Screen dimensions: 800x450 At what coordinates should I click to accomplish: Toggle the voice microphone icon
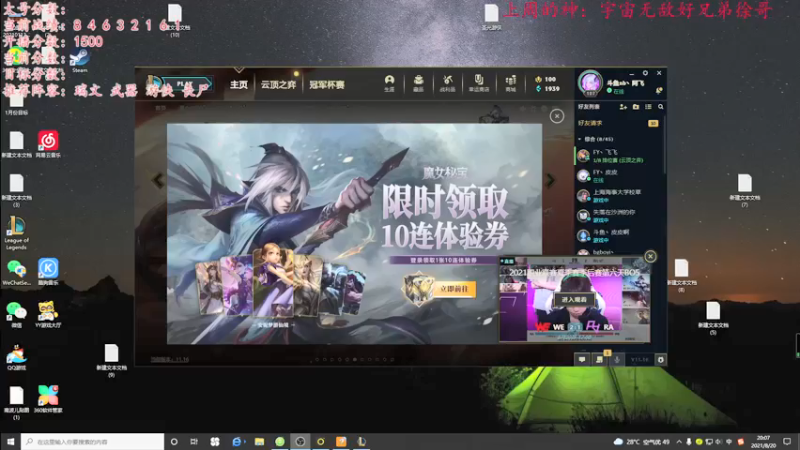617,360
